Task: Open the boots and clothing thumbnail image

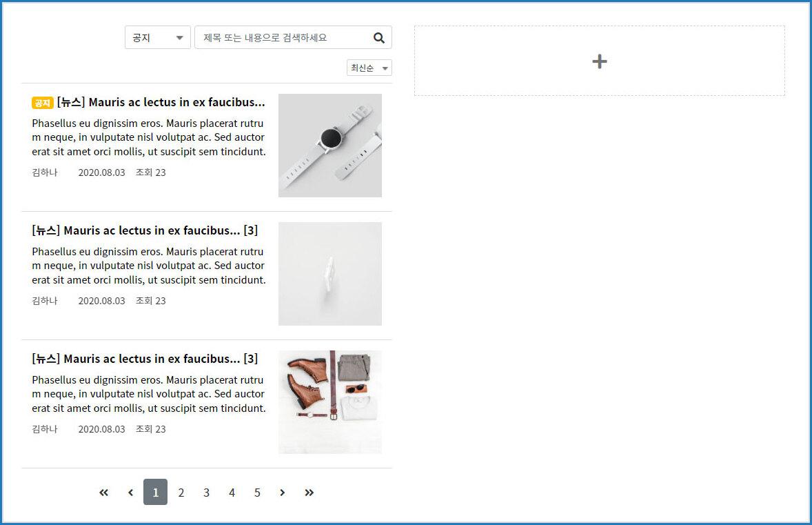Action: click(x=329, y=402)
